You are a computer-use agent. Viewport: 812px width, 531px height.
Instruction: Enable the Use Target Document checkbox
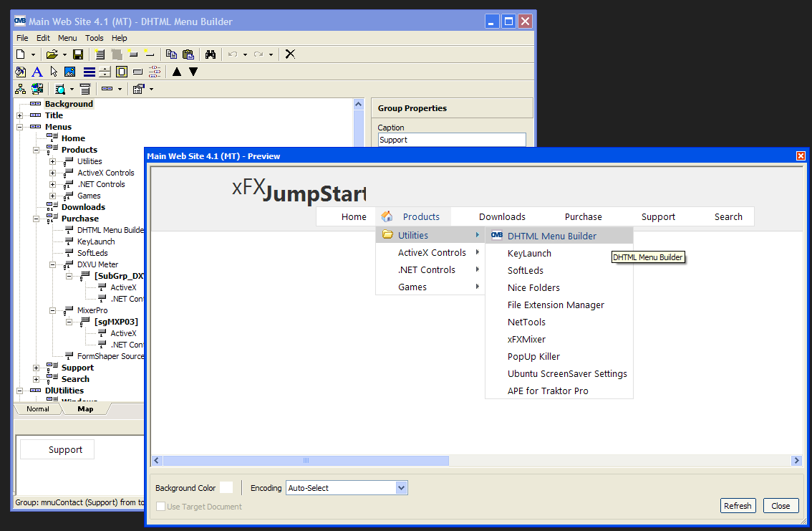[160, 506]
